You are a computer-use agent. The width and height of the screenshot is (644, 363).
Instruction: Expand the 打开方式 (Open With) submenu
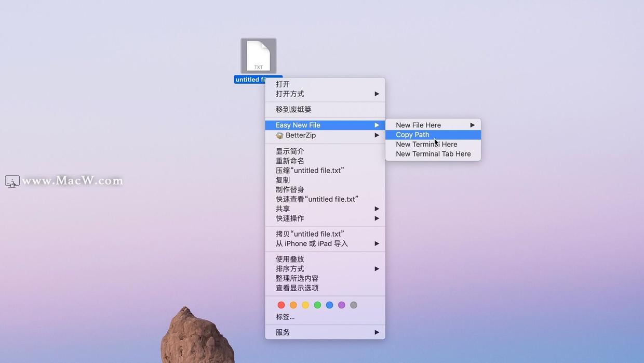coord(289,94)
